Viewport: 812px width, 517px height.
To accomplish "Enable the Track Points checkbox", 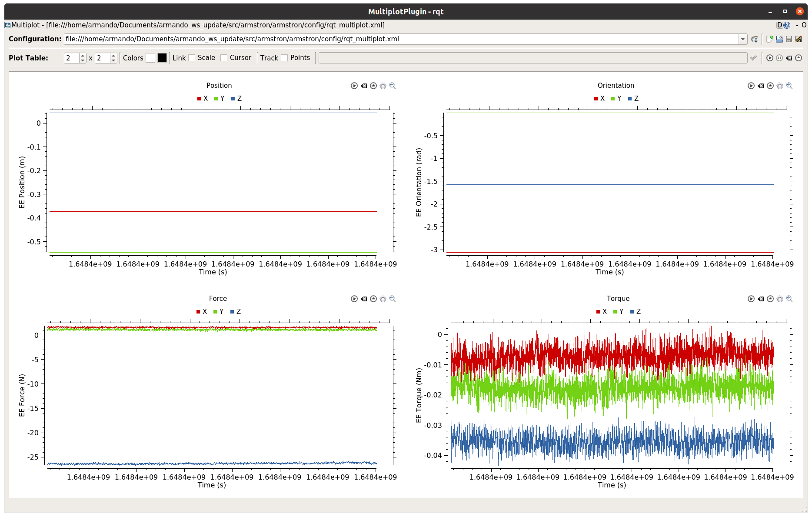I will coord(284,58).
